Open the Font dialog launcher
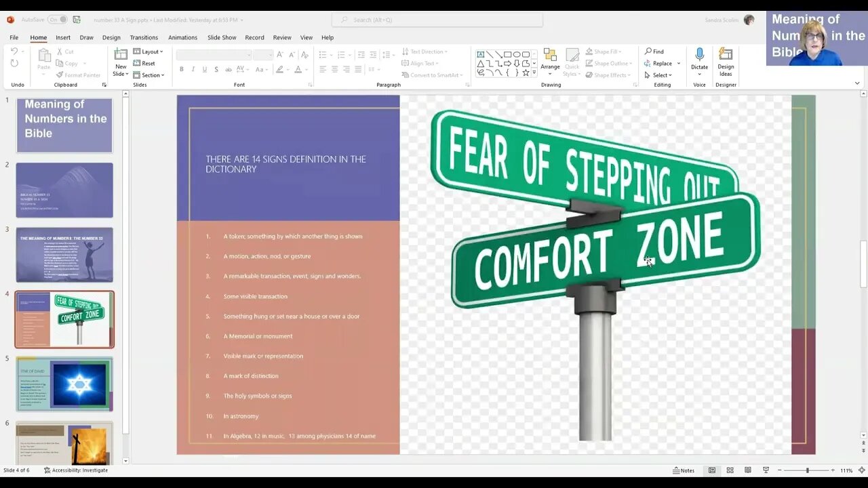 click(x=310, y=85)
